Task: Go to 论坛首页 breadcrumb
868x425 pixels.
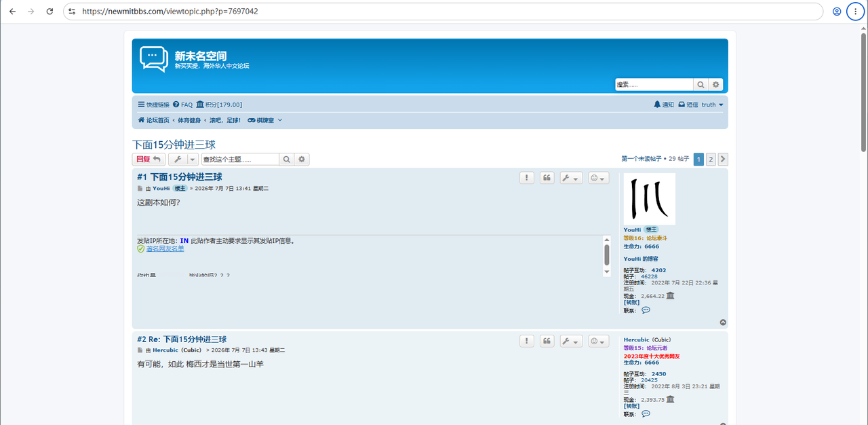Action: pos(154,120)
